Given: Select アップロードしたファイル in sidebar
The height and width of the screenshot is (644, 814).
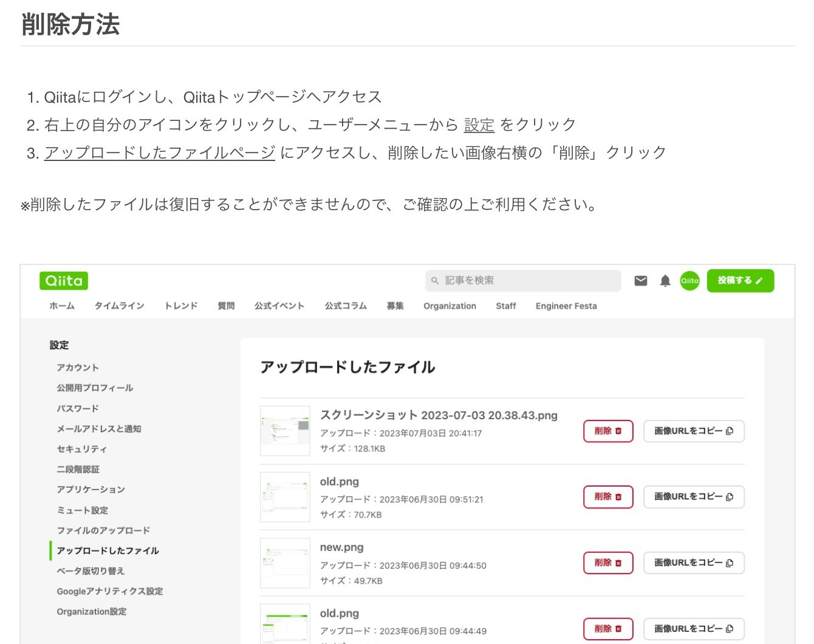Looking at the screenshot, I should 108,551.
